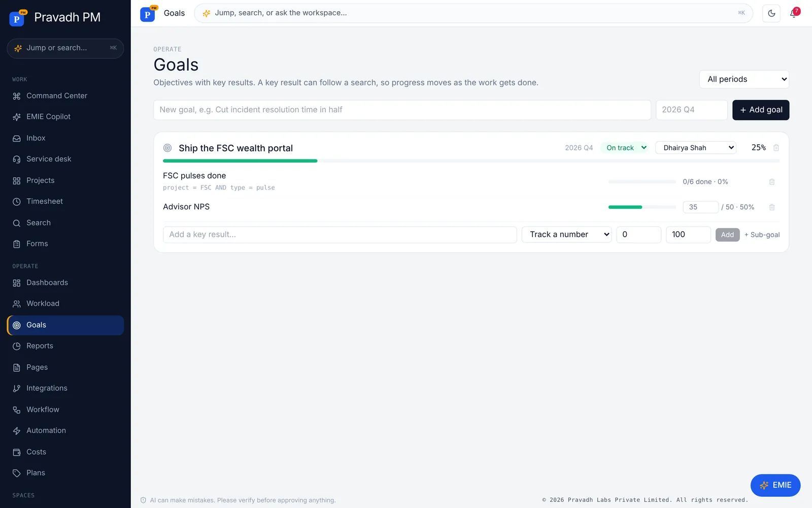Click the target icon beside the FSC goal title
The image size is (812, 508).
click(167, 148)
